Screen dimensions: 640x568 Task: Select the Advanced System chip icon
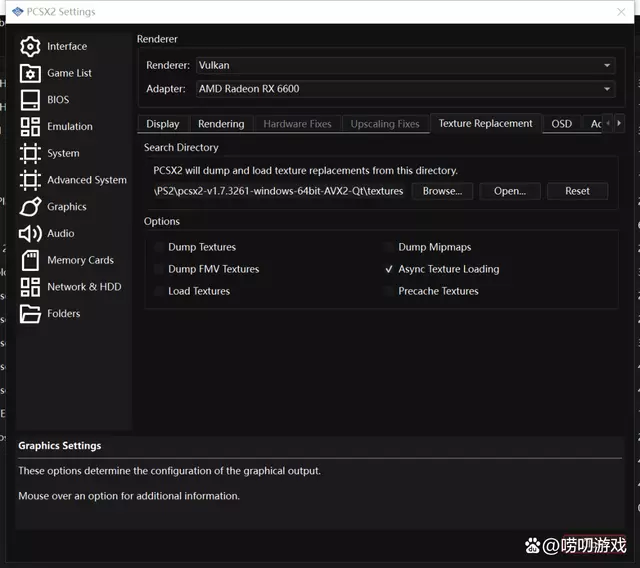[x=30, y=180]
